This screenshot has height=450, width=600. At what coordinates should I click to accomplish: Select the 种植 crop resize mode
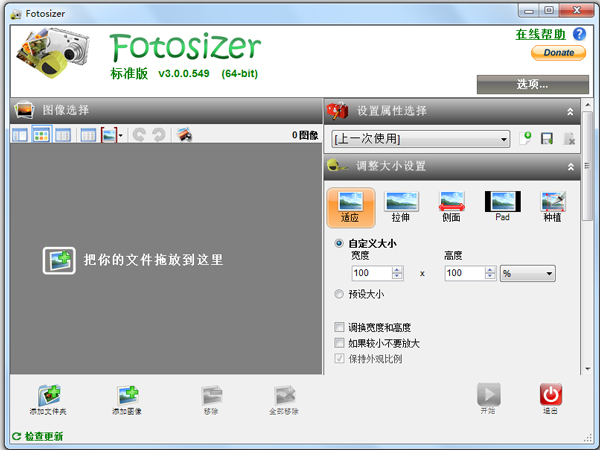pyautogui.click(x=553, y=207)
